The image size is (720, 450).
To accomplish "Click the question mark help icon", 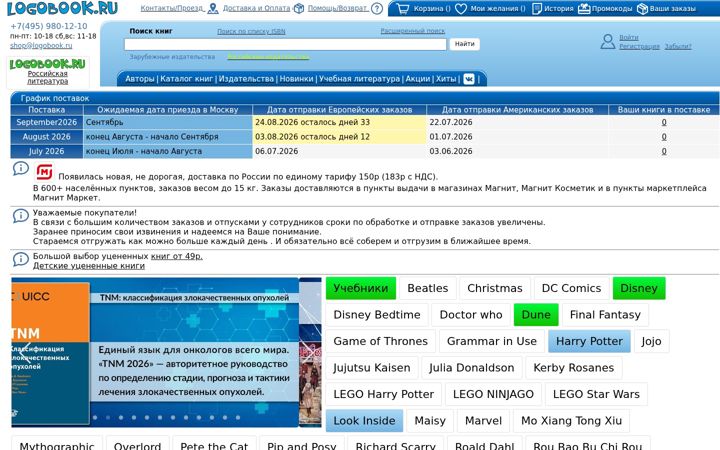I will pos(377,8).
